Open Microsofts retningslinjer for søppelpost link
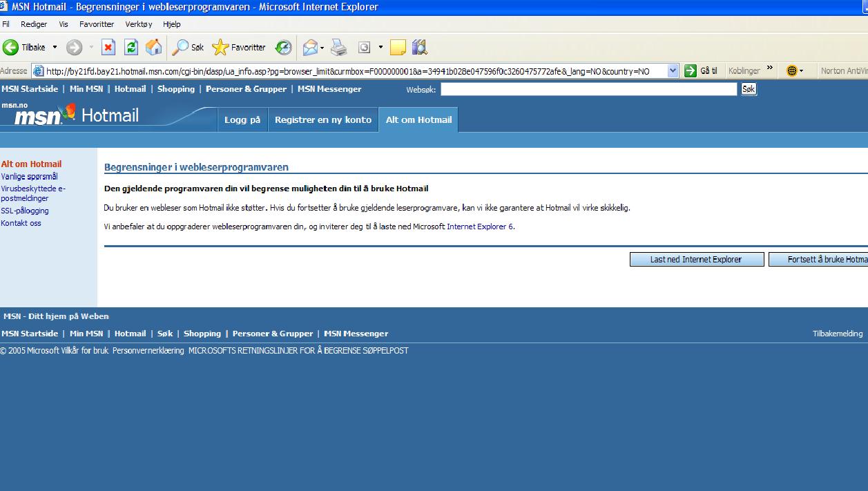This screenshot has height=491, width=868. click(298, 351)
